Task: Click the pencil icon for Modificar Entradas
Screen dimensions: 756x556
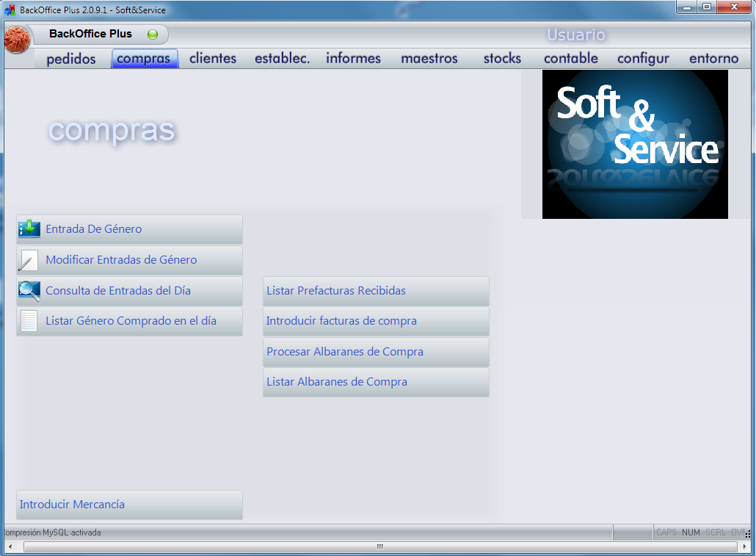Action: click(29, 260)
